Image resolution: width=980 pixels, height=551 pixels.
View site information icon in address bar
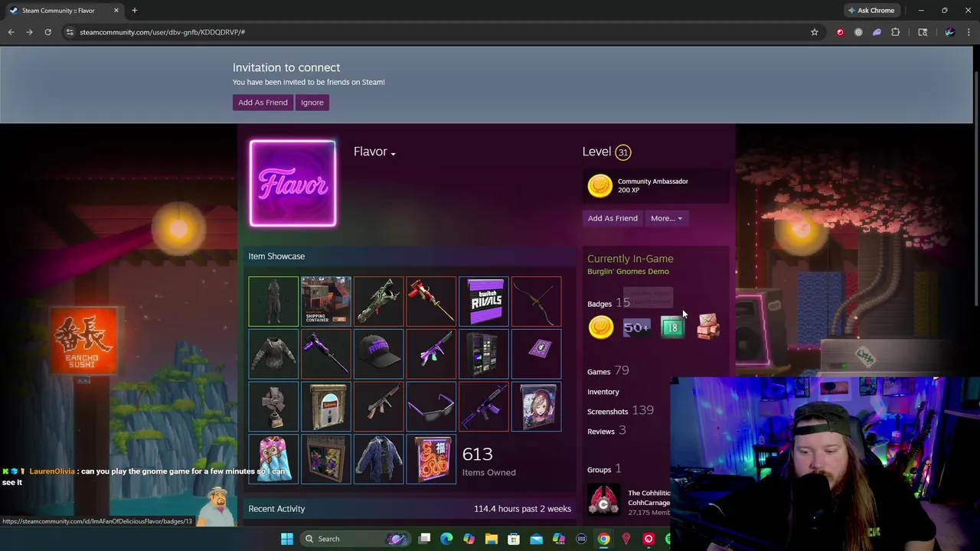[70, 32]
